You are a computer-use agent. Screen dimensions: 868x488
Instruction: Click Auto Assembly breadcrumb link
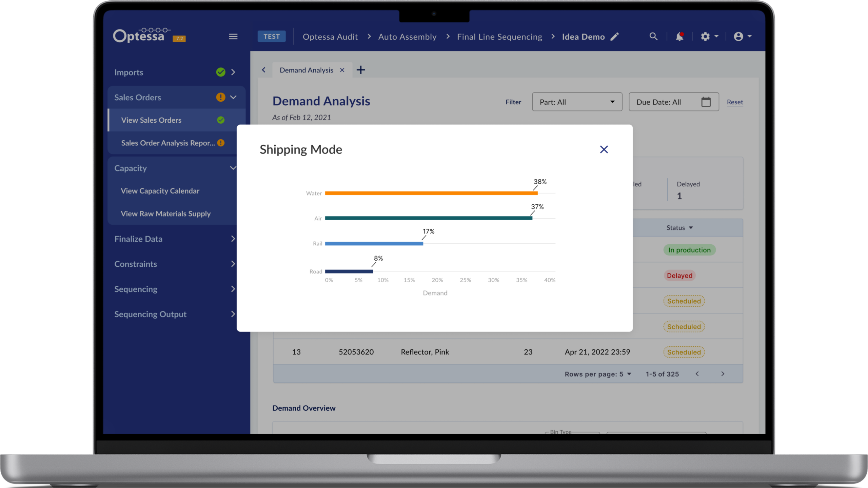(407, 37)
